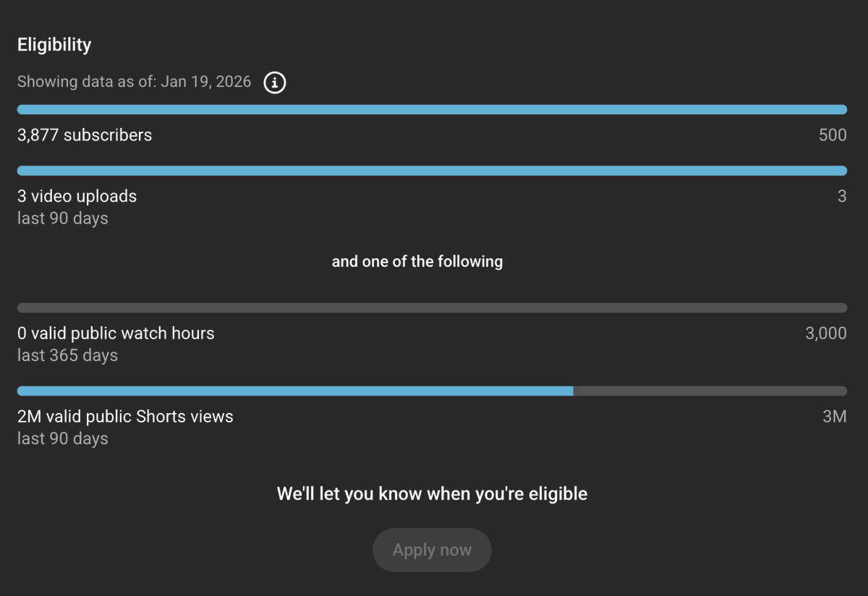
Task: Click the 3M Shorts views target
Action: (x=835, y=417)
